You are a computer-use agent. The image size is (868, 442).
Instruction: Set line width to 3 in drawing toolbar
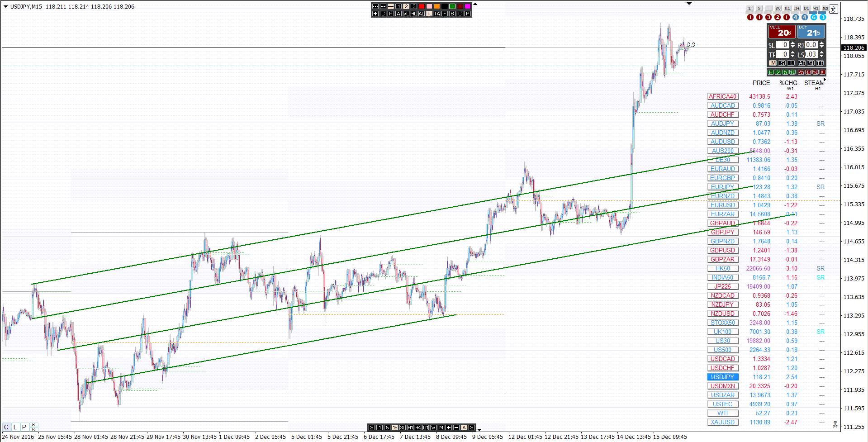[414, 6]
